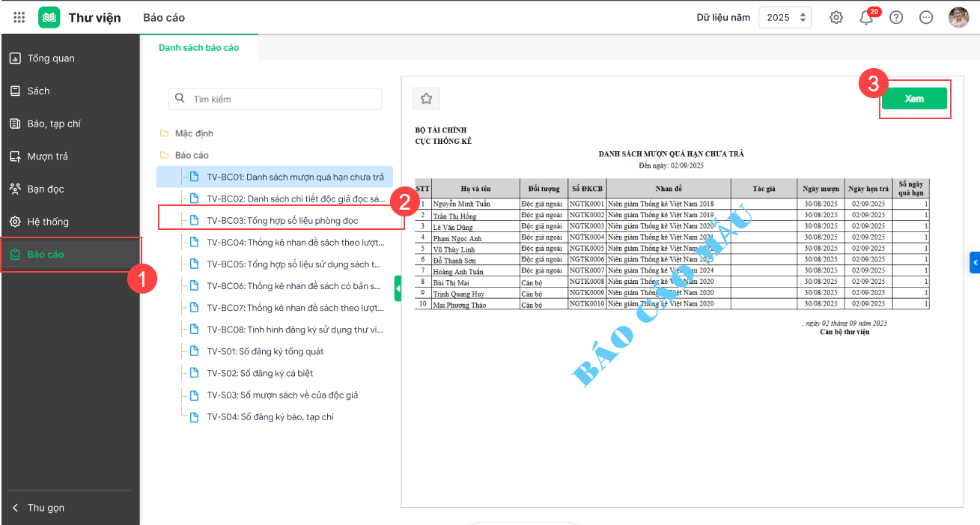Click the Ngày mượn column header
The image size is (980, 525).
coord(821,189)
